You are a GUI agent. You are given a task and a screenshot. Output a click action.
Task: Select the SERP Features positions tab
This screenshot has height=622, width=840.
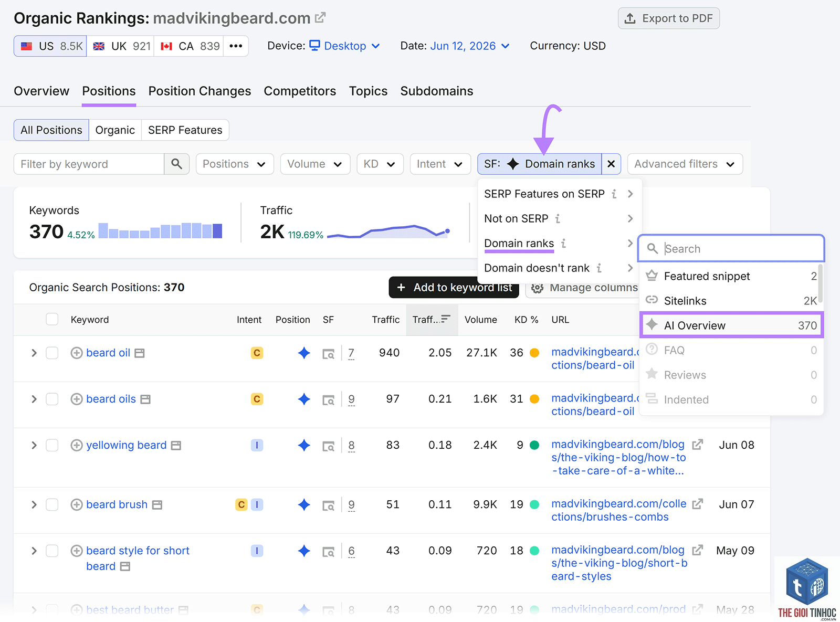click(185, 130)
